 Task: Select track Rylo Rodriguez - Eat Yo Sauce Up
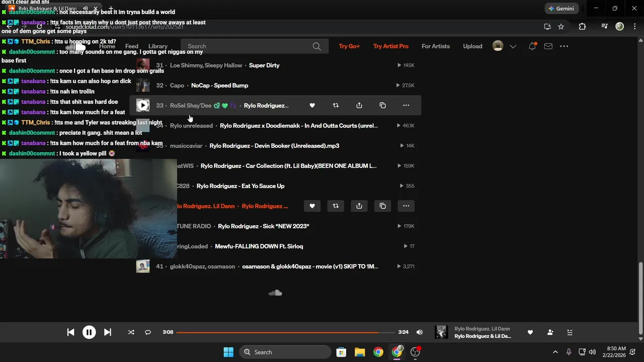[240, 186]
